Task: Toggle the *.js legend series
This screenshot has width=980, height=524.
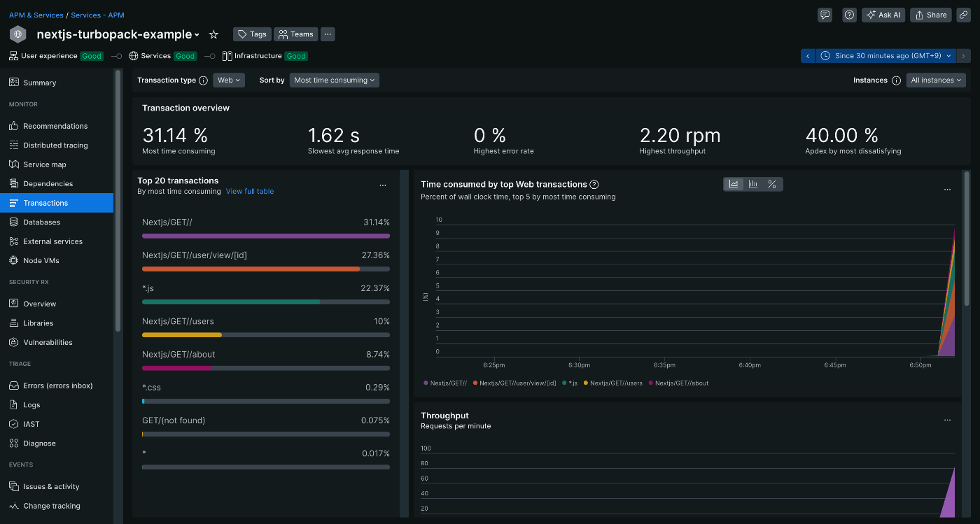Action: tap(570, 383)
